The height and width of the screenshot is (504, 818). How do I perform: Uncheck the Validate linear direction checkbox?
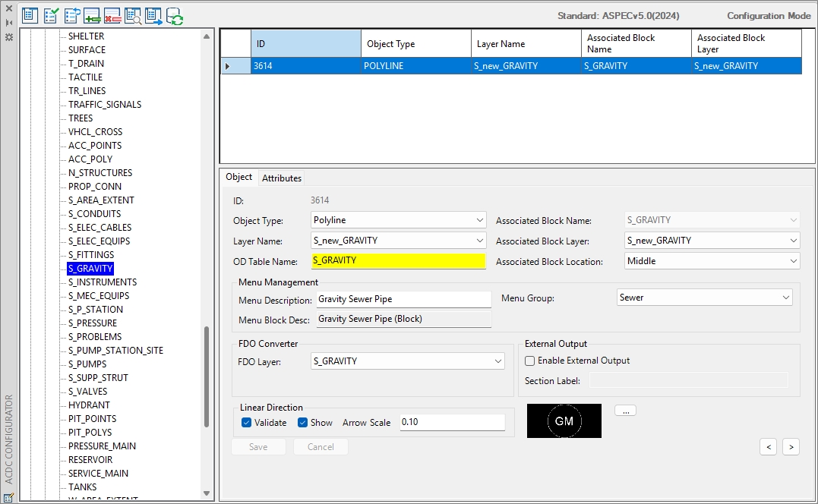point(246,422)
